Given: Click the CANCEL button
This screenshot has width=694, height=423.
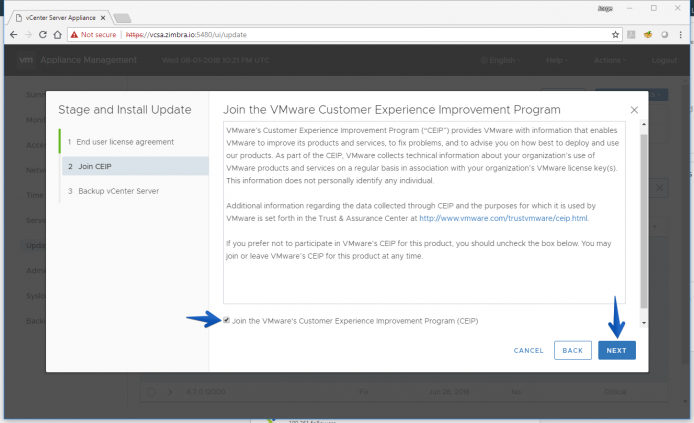Looking at the screenshot, I should click(x=528, y=350).
